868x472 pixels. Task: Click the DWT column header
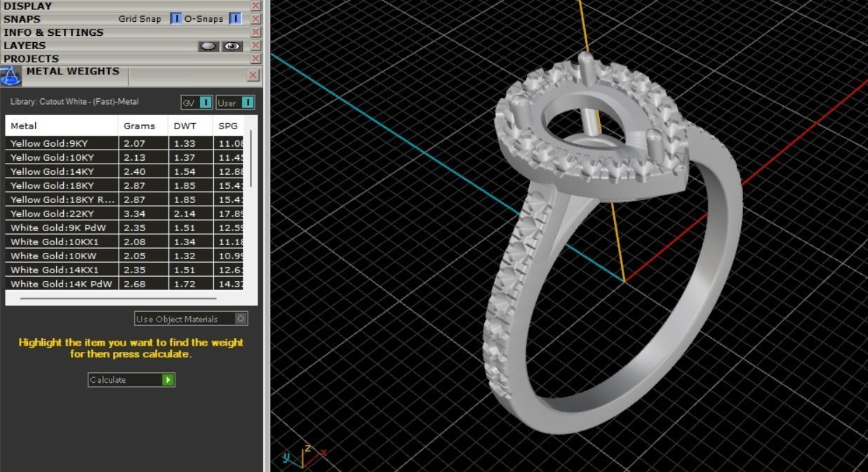[x=191, y=126]
